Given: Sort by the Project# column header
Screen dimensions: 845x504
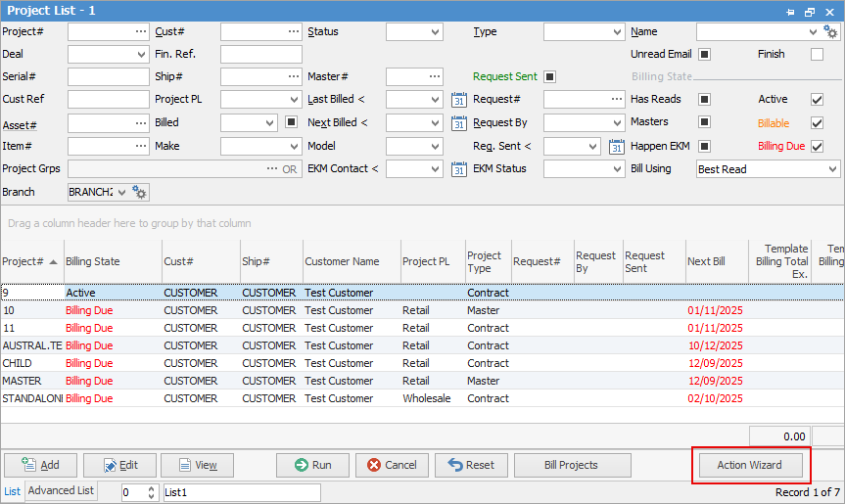Looking at the screenshot, I should (x=32, y=261).
